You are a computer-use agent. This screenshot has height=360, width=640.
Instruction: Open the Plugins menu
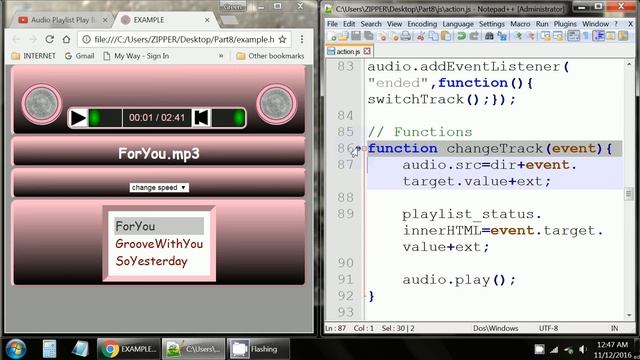[565, 24]
